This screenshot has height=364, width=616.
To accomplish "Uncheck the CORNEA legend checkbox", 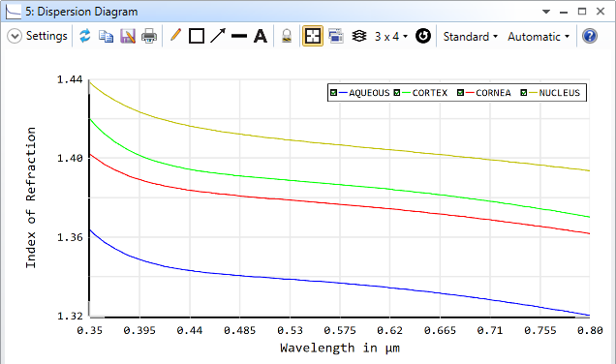I will coord(460,93).
